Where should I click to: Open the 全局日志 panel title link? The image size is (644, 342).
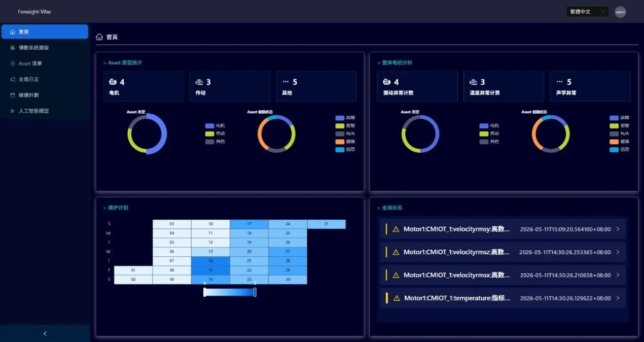(x=392, y=208)
